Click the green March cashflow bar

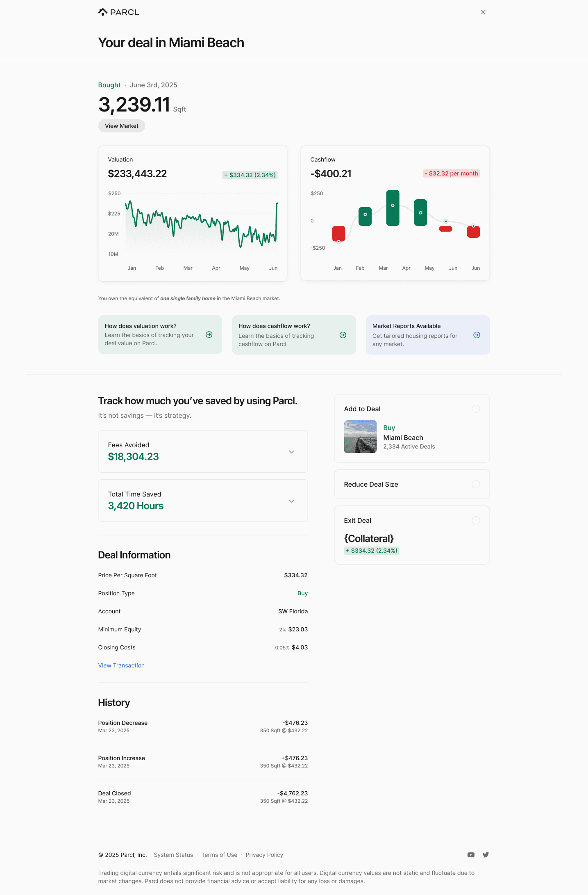pos(393,208)
